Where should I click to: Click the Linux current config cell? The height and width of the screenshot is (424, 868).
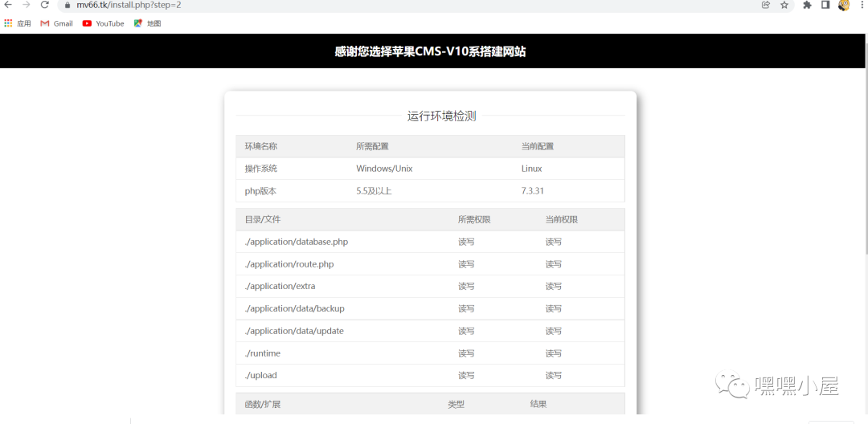[531, 169]
